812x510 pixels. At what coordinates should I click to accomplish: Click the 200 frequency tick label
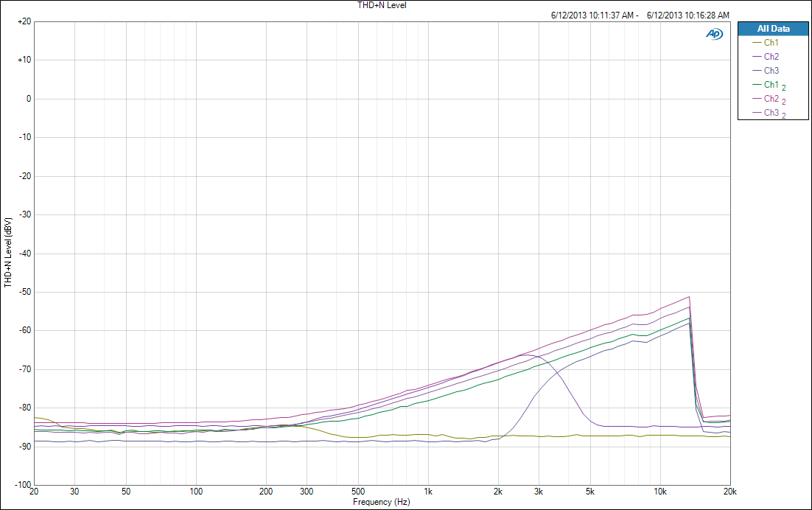(x=266, y=492)
